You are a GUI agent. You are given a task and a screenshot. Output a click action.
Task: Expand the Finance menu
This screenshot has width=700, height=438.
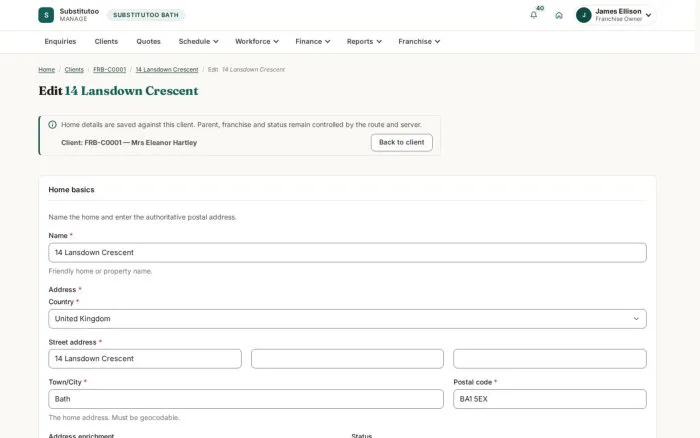click(x=312, y=42)
